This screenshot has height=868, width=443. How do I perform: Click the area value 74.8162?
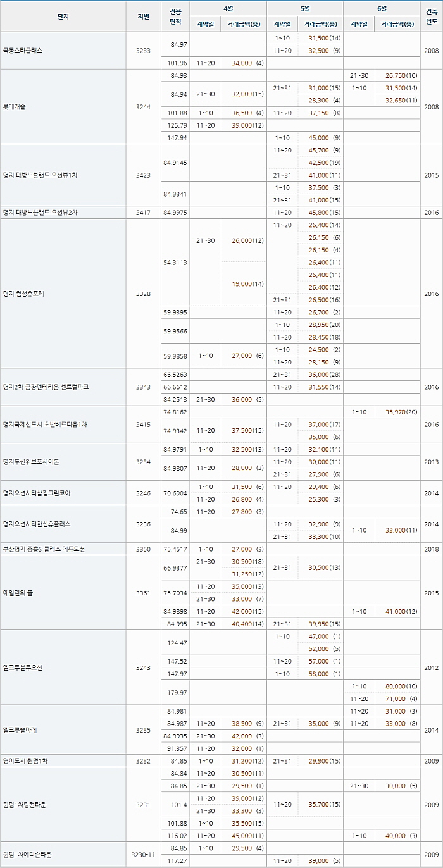[x=175, y=412]
